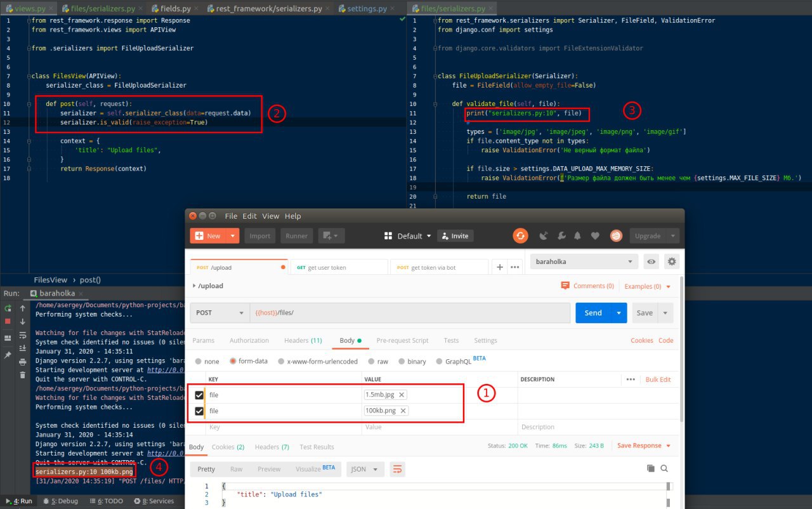Click the Invite button
This screenshot has width=812, height=509.
[x=455, y=236]
